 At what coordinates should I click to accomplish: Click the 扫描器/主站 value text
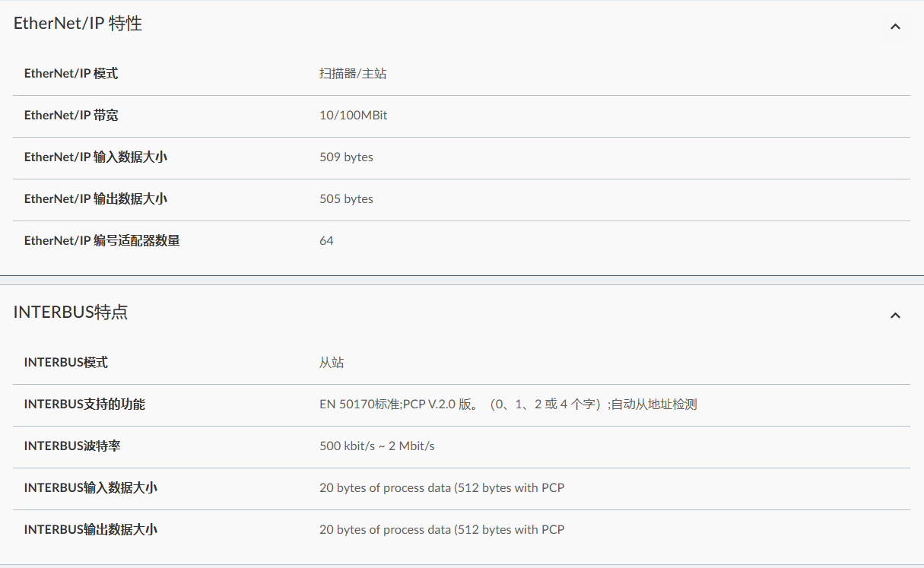tap(353, 74)
